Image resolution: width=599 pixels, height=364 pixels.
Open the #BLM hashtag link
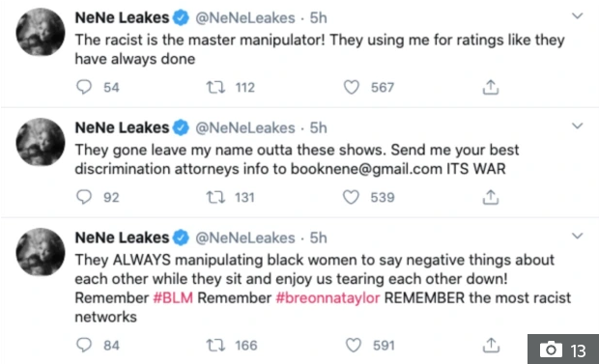(x=173, y=298)
